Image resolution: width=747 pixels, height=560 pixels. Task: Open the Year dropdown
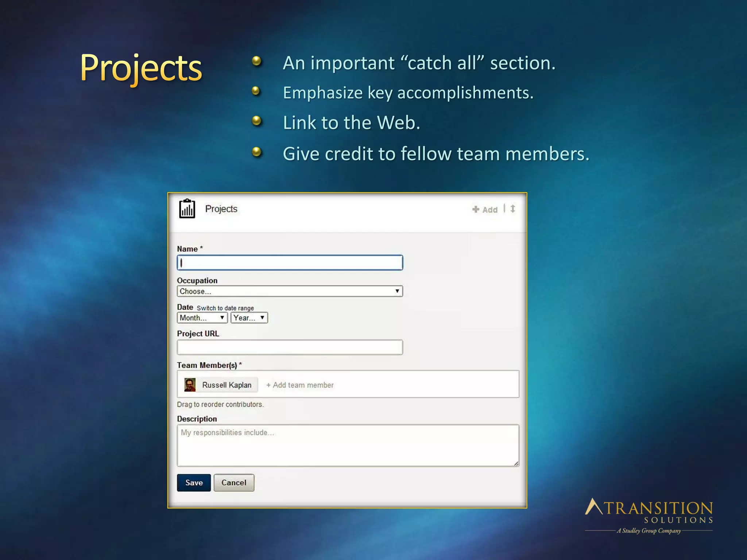point(249,318)
